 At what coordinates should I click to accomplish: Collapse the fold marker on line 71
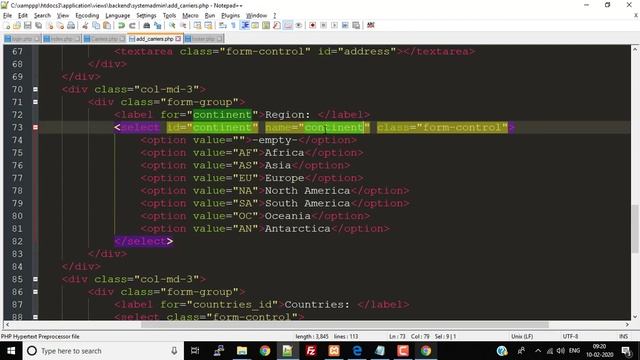36,102
